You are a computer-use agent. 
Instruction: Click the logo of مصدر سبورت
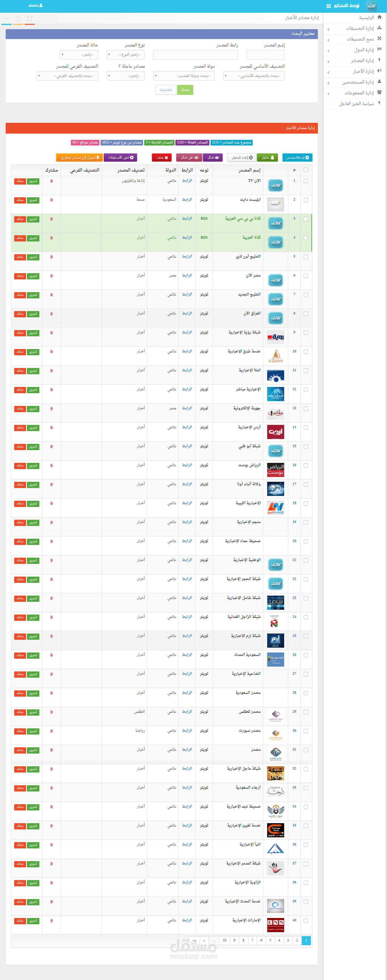coord(275,735)
